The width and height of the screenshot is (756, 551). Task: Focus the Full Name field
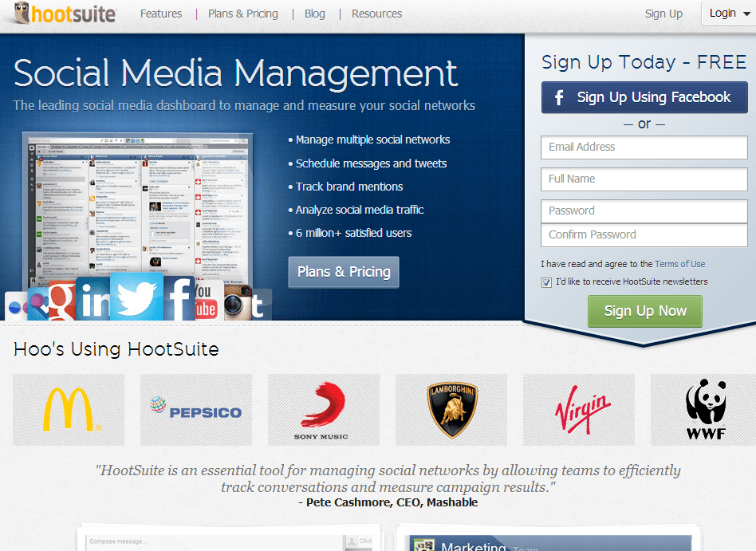click(x=644, y=179)
